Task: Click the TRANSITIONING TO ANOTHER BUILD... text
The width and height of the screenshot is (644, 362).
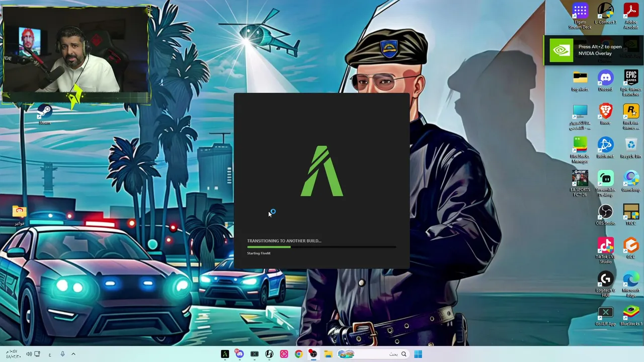Action: click(284, 241)
